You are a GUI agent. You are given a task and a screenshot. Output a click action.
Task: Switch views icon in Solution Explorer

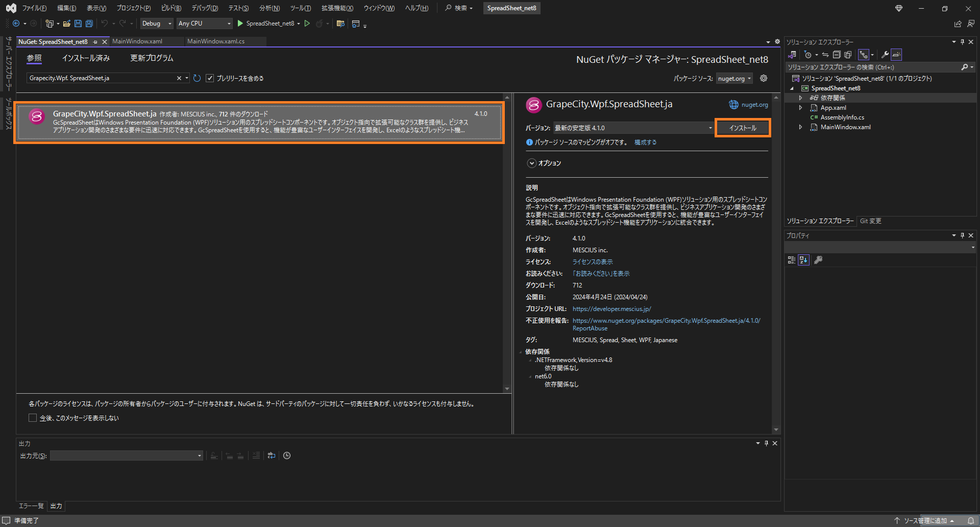point(792,55)
